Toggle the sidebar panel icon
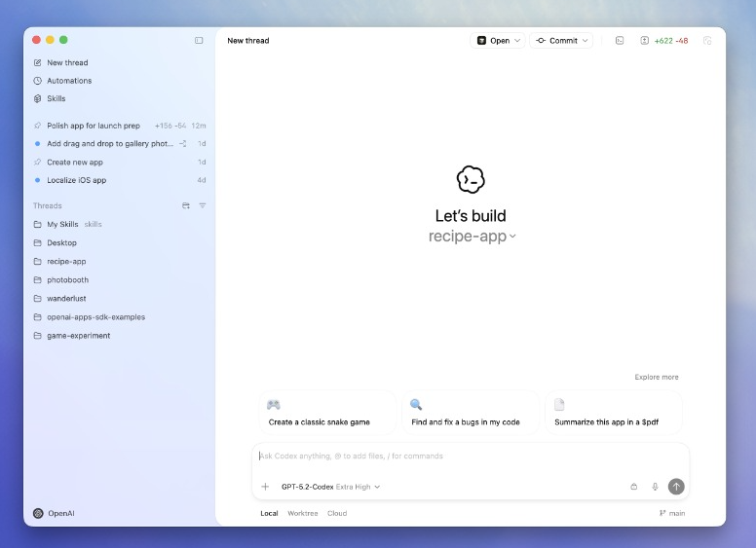This screenshot has width=756, height=548. click(x=199, y=41)
